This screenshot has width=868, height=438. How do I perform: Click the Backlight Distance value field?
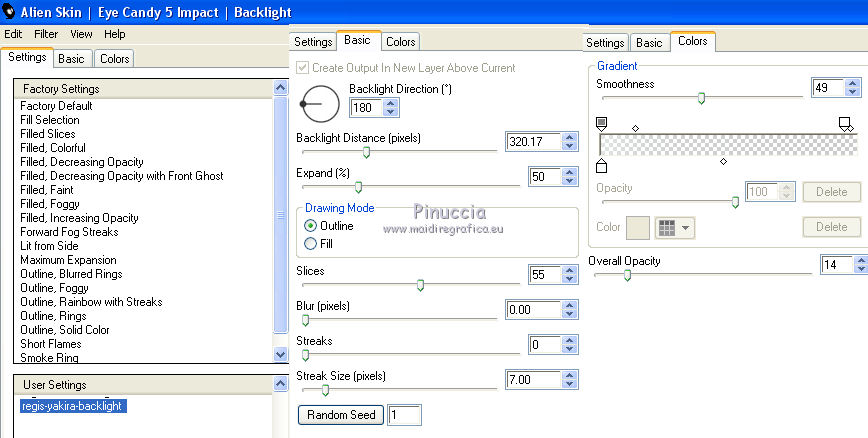tap(534, 142)
